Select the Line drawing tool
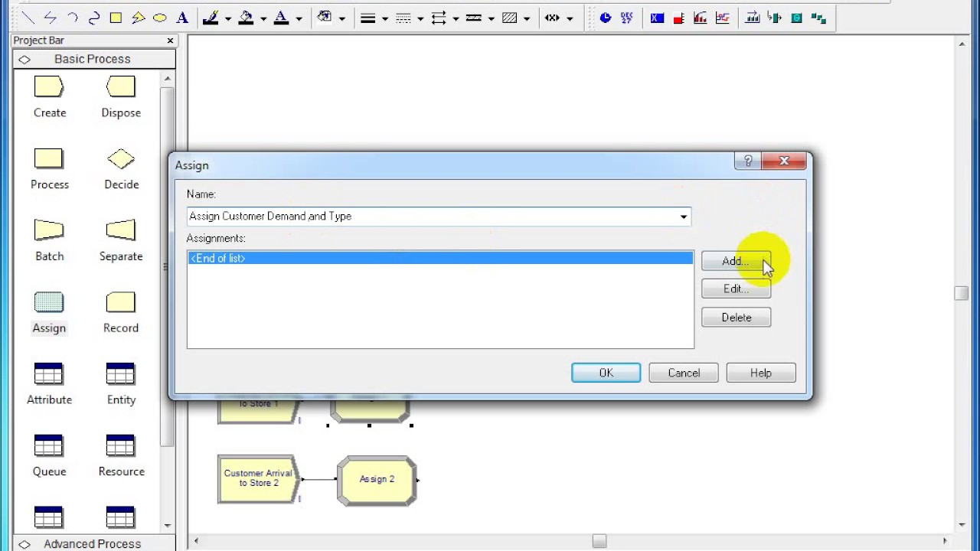Screen dimensions: 980x551 tap(28, 18)
